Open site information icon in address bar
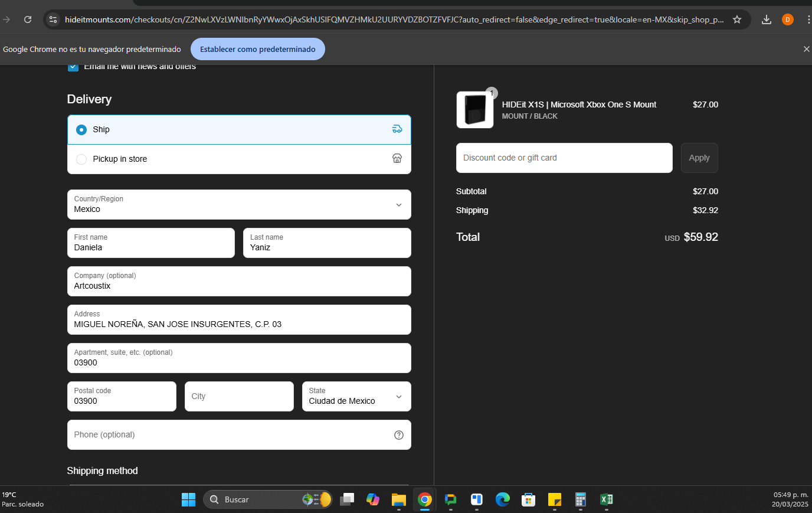Viewport: 812px width, 513px height. [x=53, y=19]
